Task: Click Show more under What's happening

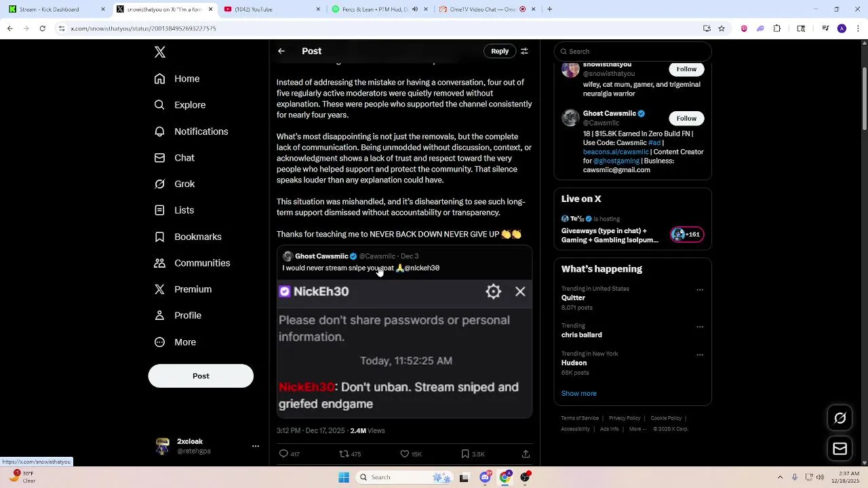Action: point(578,394)
